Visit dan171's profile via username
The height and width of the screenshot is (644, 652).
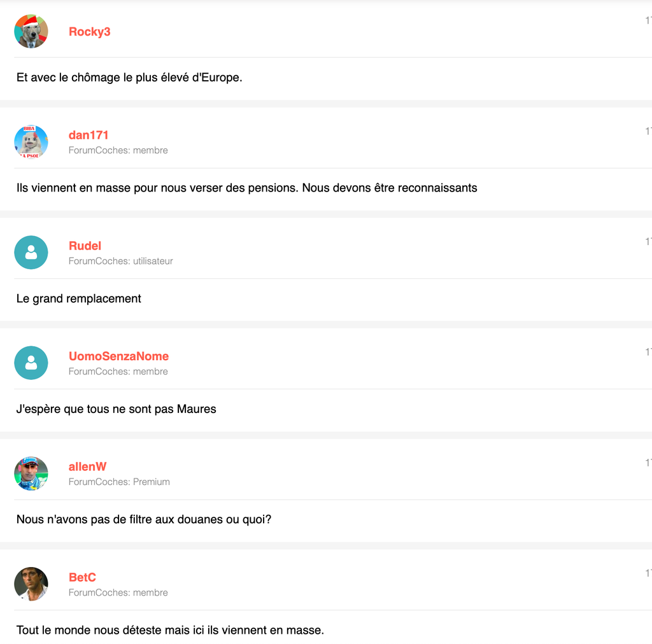tap(89, 135)
